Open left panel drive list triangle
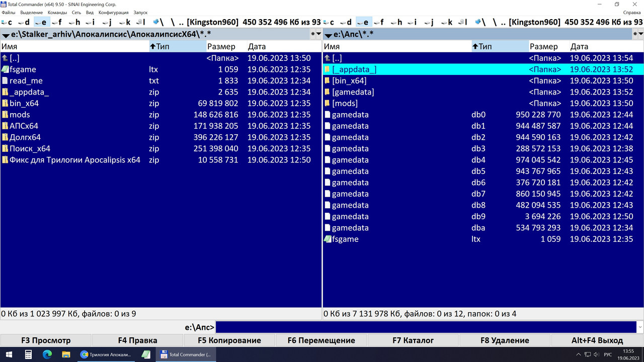The image size is (644, 362). click(6, 35)
